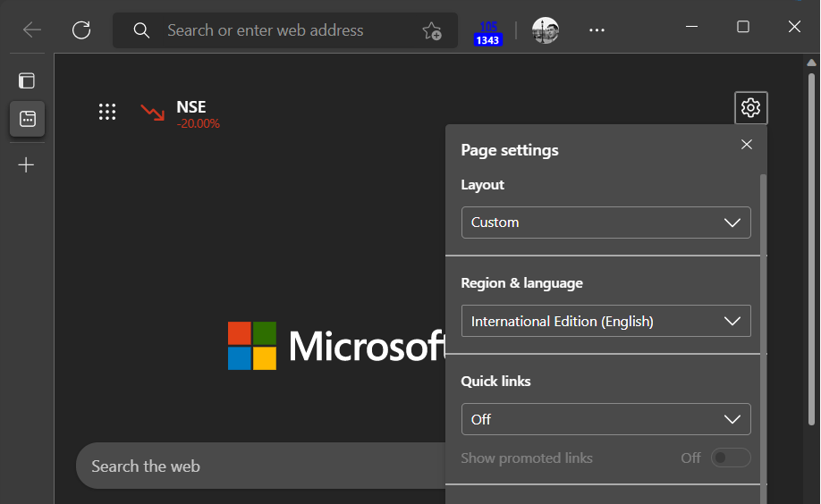Click the red downward trend arrow icon

pos(152,112)
